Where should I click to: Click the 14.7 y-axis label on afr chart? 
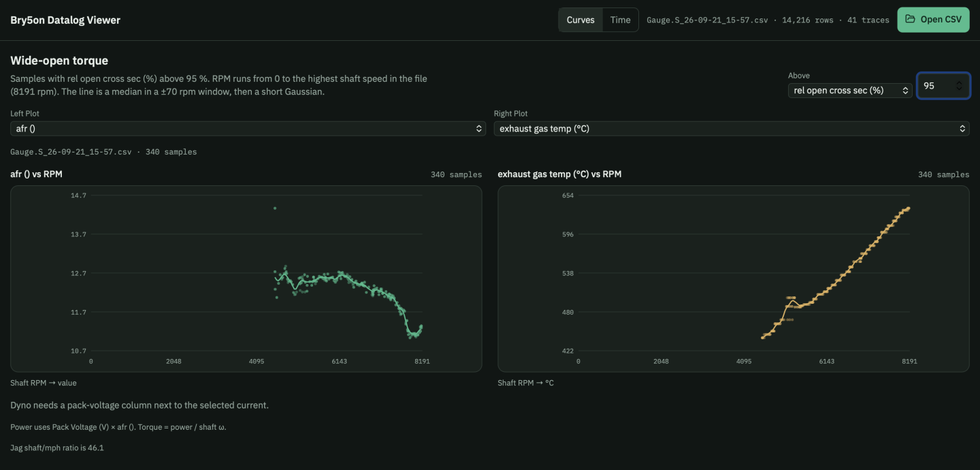pos(79,195)
